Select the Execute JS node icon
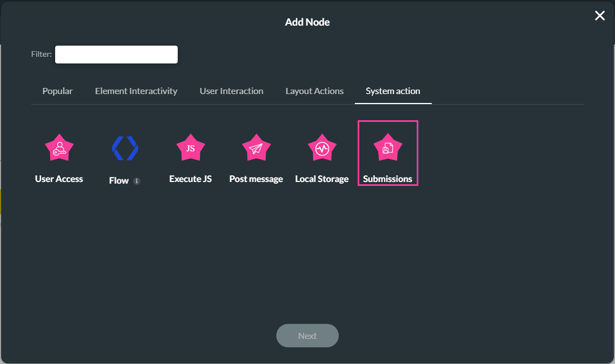Screen dimensions: 615x364 coord(191,147)
